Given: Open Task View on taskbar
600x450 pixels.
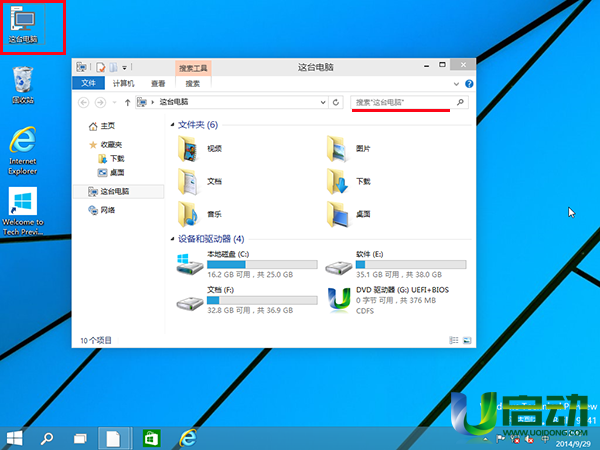Looking at the screenshot, I should 80,439.
